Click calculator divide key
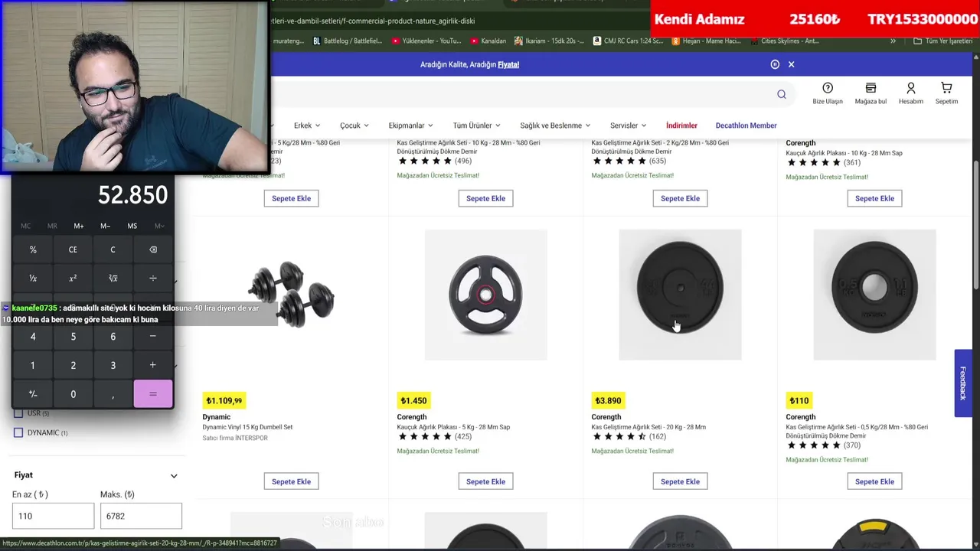This screenshot has width=980, height=551. point(153,279)
